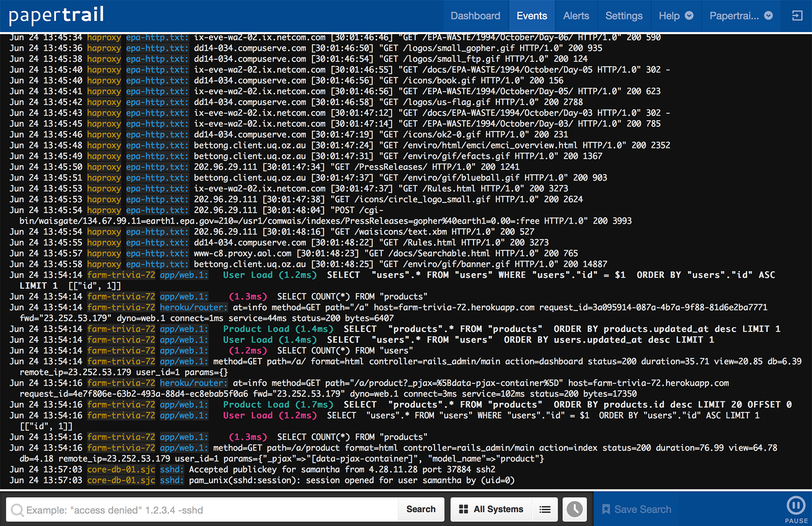Click haproxy in the POST /cgi- log line

(104, 210)
